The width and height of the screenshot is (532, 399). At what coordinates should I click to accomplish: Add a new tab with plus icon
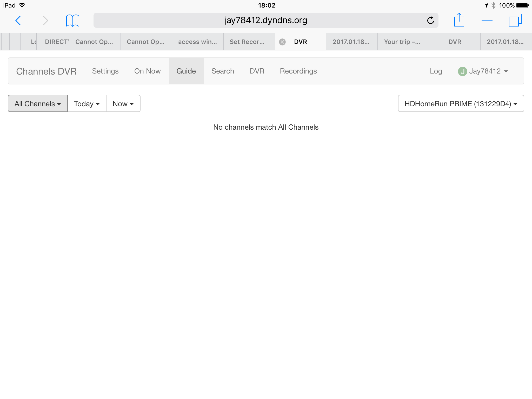pos(487,20)
